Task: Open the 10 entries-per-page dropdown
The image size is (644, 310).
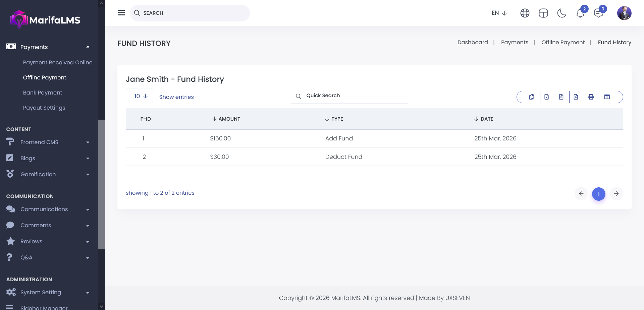Action: (140, 96)
